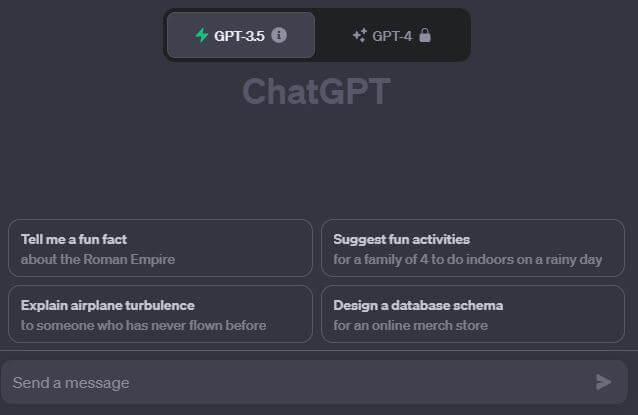
Task: Click the GPT-4 sparkles icon
Action: point(360,35)
